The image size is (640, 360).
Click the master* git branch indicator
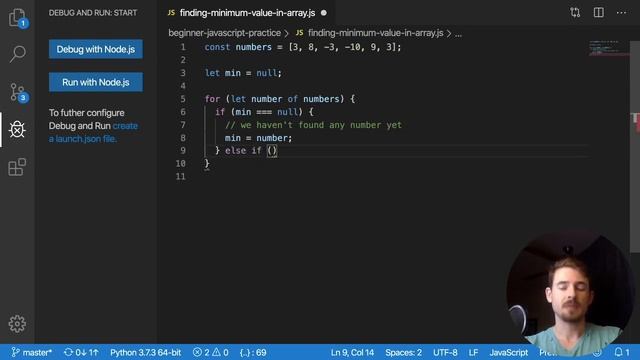coord(31,352)
